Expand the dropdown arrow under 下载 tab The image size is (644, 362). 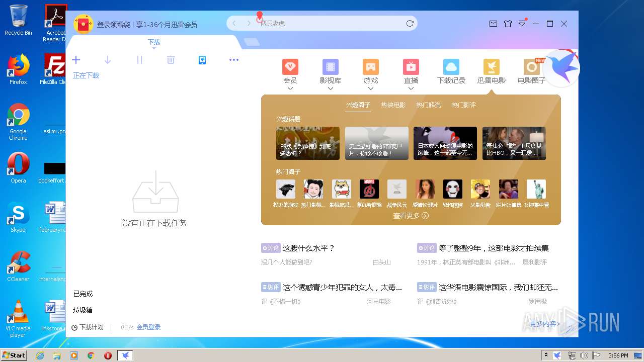pos(154,48)
